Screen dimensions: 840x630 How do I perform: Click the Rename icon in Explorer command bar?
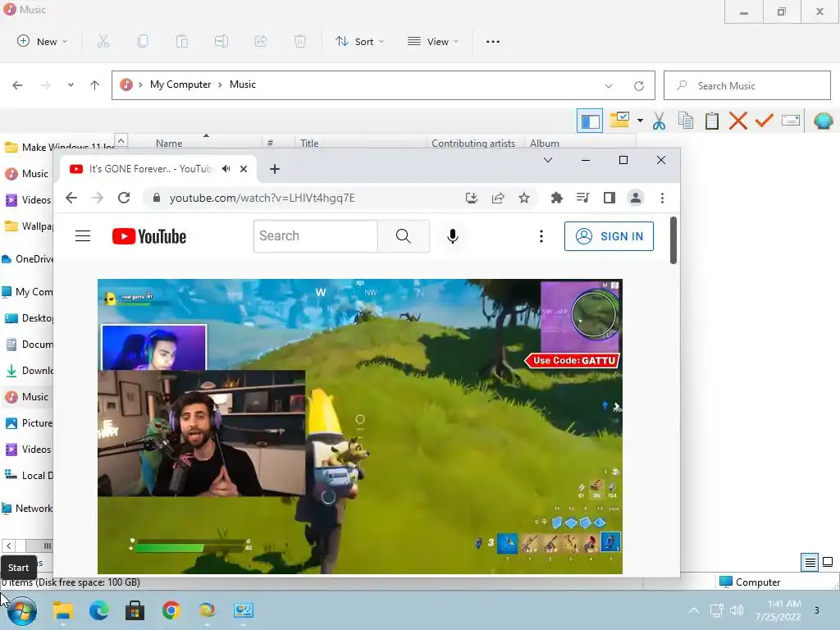coord(221,41)
